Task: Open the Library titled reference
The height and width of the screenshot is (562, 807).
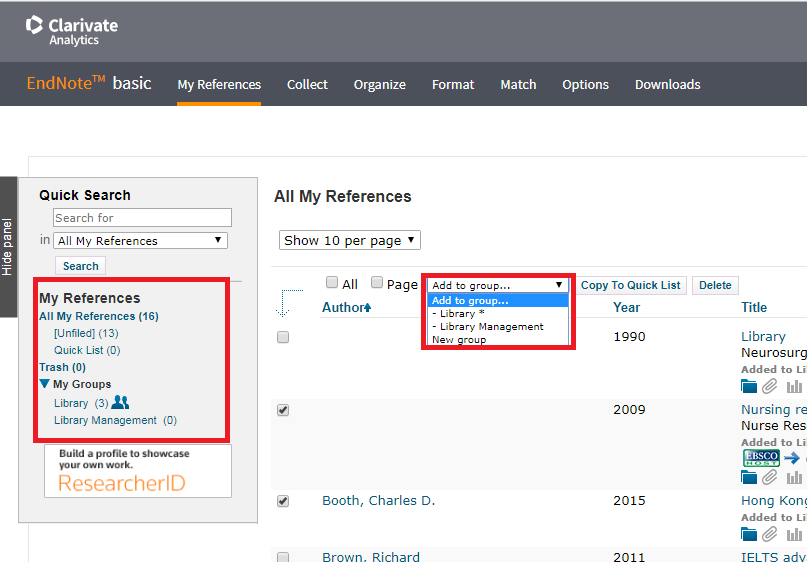Action: click(x=763, y=336)
